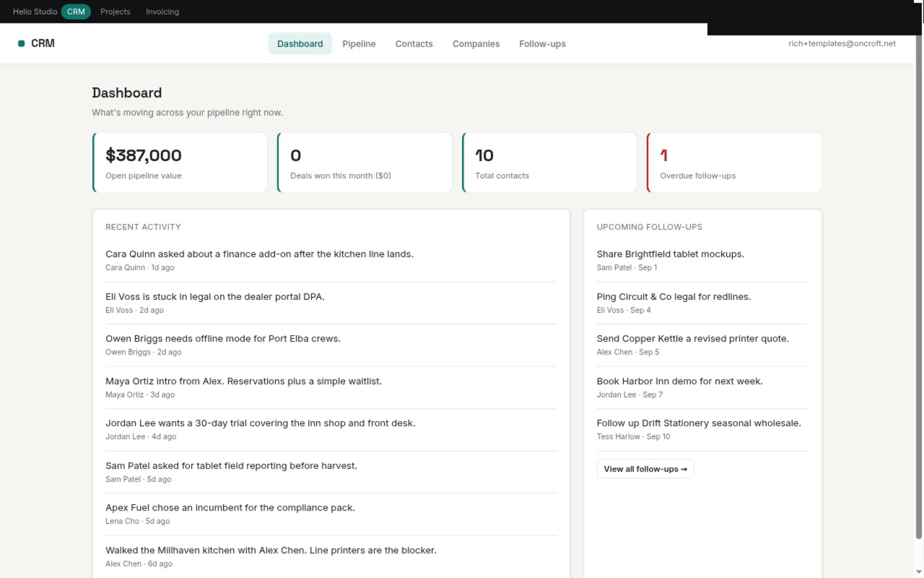Click the RECENT ACTIVITY section header
This screenshot has height=578, width=924.
click(x=143, y=227)
